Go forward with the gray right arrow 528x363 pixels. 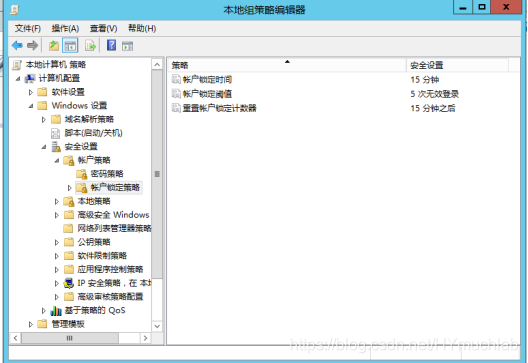pos(32,45)
